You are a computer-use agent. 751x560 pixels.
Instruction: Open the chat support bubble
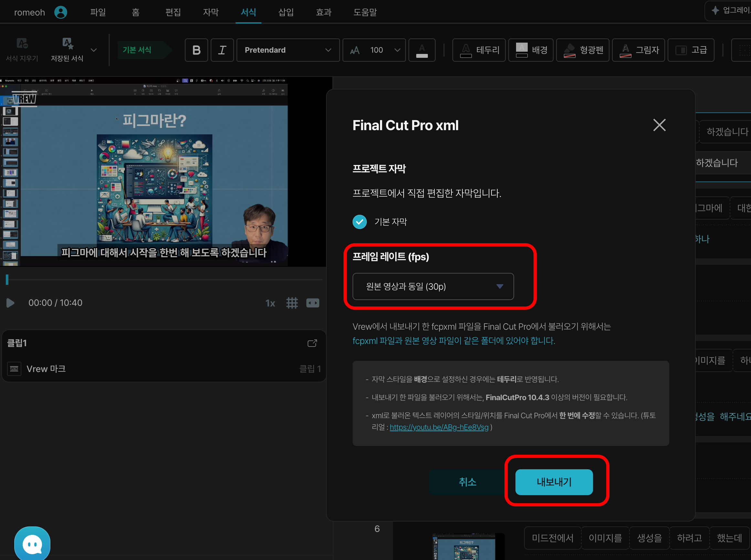32,544
